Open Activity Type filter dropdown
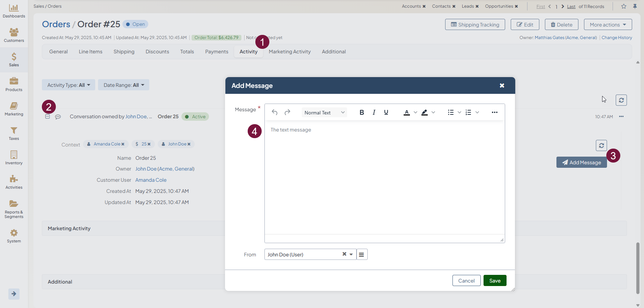Viewport: 644px width, 308px height. 69,85
